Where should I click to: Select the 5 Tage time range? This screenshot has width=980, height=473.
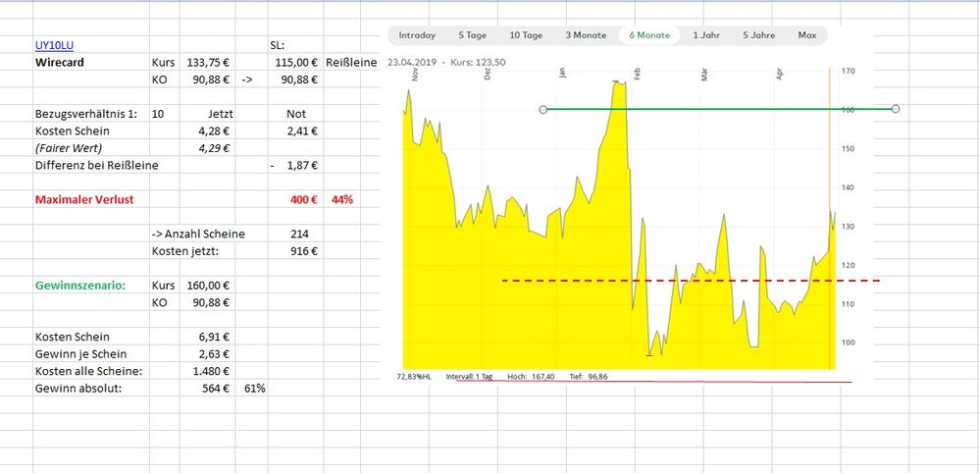click(472, 35)
